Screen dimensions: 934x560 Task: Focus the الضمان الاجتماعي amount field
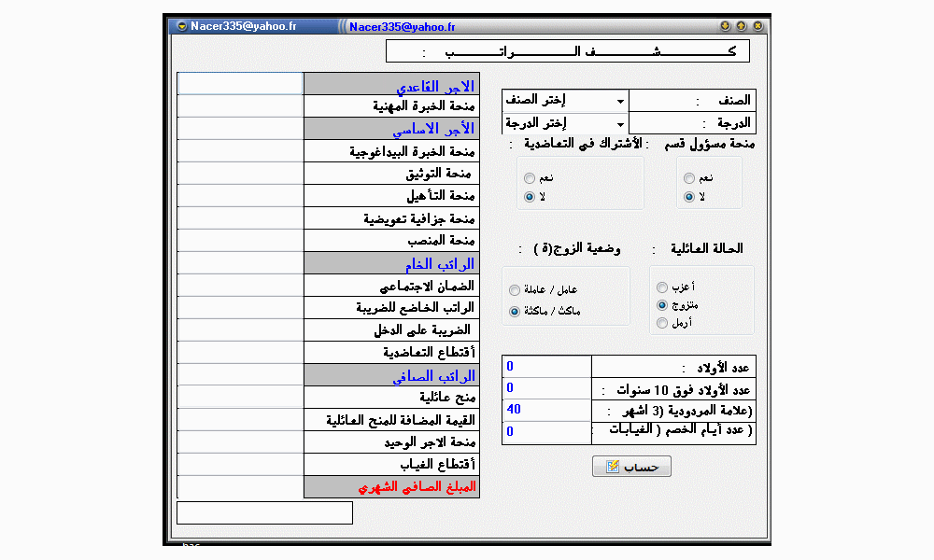click(240, 286)
